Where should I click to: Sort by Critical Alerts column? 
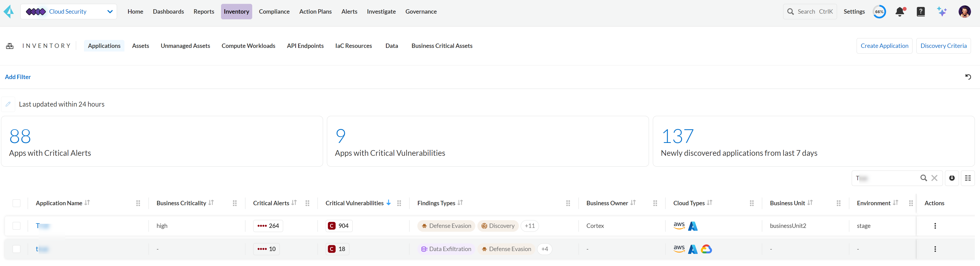[294, 203]
